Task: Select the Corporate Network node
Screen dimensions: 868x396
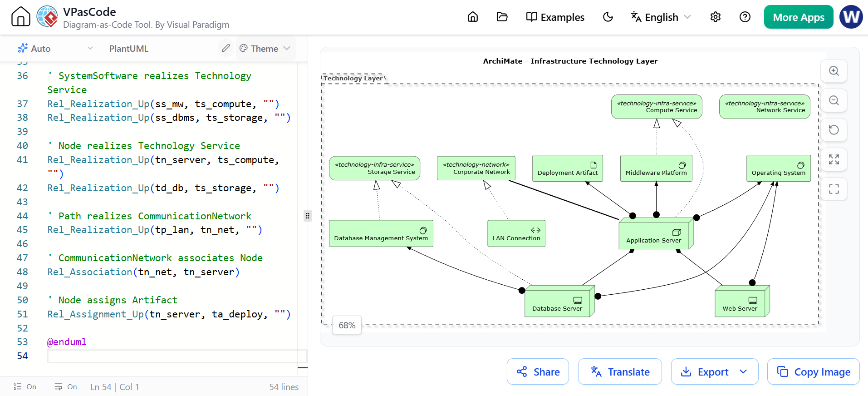Action: point(476,168)
